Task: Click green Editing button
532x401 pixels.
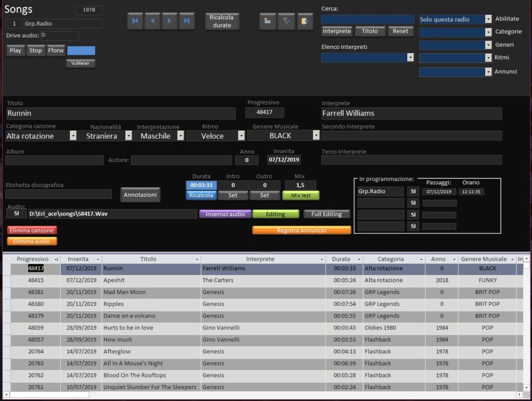Action: click(x=275, y=214)
